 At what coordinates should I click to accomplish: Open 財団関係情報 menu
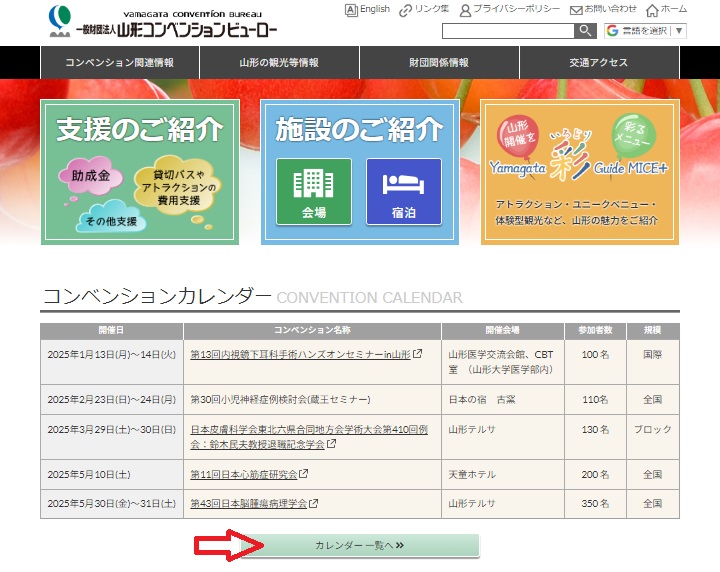click(439, 62)
